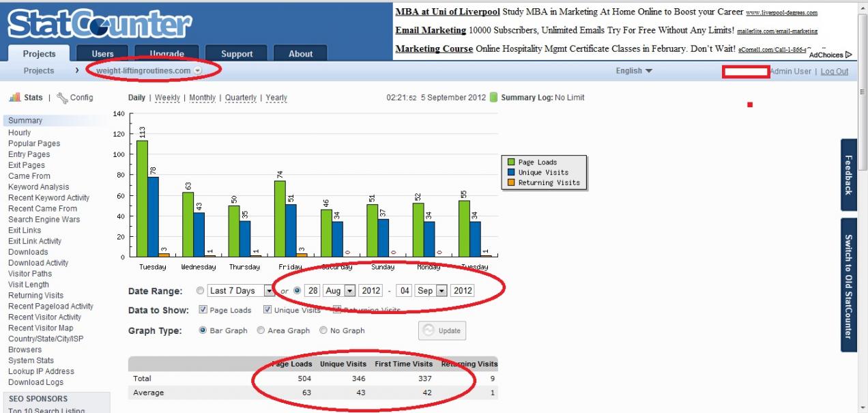Screen dimensions: 868x413
Task: Open Visitor Paths report
Action: coord(30,274)
